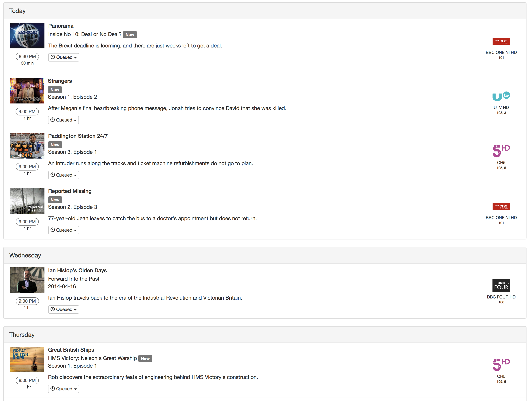Open the Strangers poster thumbnail
Image resolution: width=532 pixels, height=401 pixels.
27,91
